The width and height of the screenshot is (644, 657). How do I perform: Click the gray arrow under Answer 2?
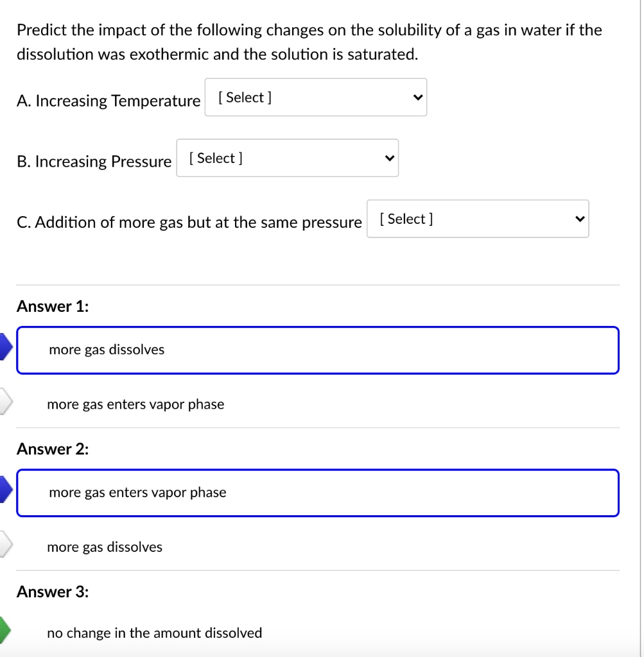point(4,544)
